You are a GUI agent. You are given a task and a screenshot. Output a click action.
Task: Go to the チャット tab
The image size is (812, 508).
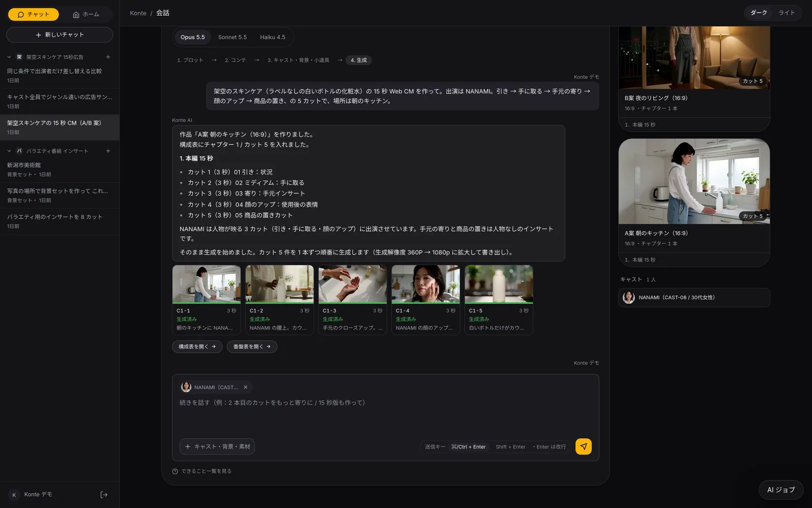33,14
